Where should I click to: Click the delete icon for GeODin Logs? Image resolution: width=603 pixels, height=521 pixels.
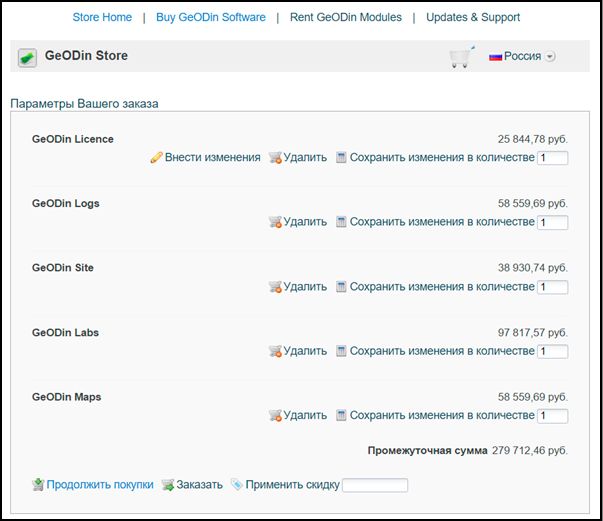[275, 222]
